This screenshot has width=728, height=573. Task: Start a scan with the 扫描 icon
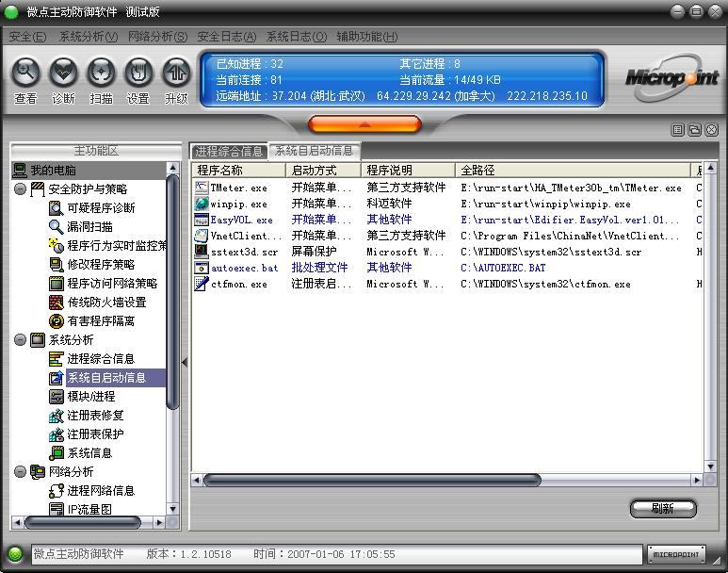(x=101, y=73)
